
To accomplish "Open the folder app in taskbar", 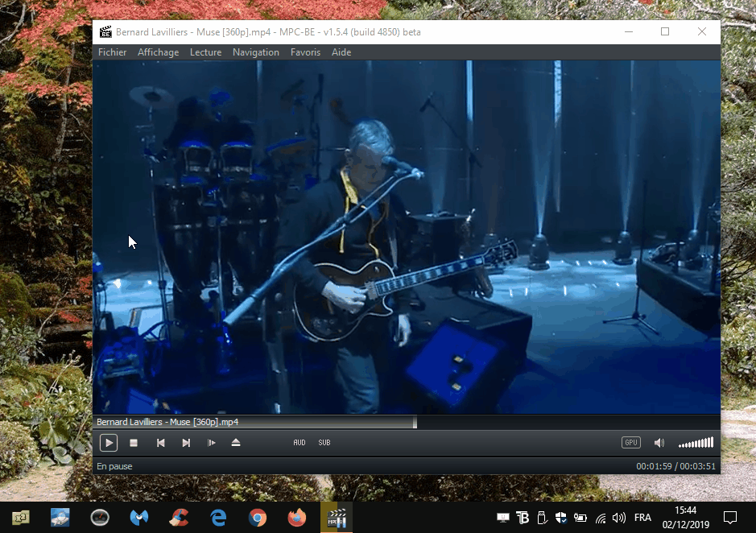I will coord(21,518).
